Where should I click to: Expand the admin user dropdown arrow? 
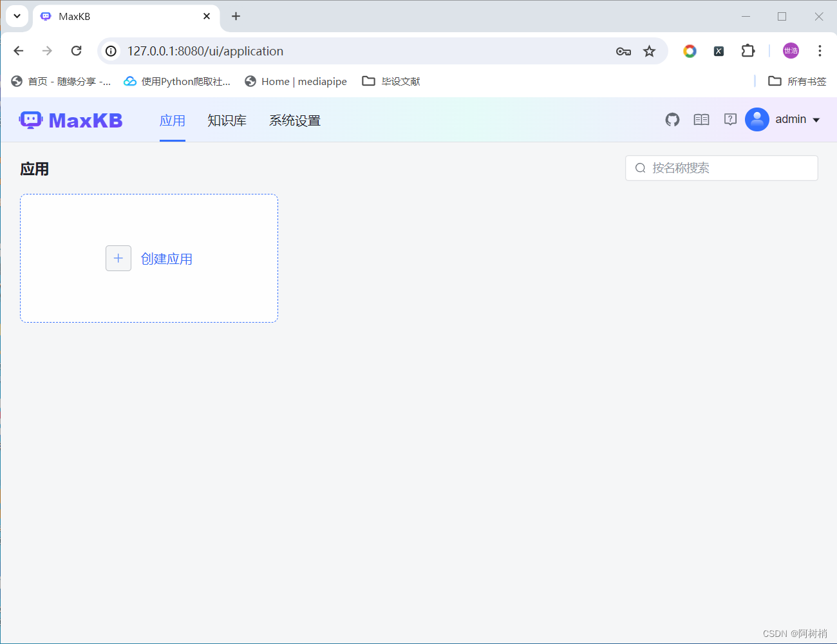coord(816,120)
